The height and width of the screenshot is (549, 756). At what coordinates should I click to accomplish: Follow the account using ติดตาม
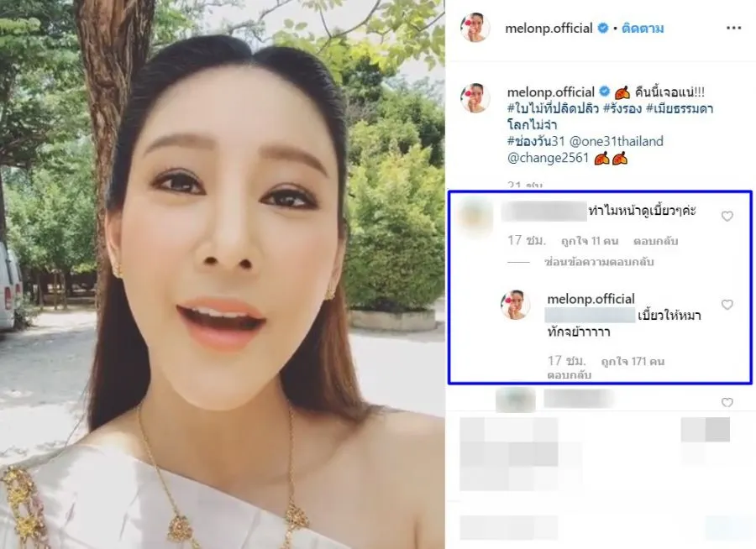coord(643,29)
